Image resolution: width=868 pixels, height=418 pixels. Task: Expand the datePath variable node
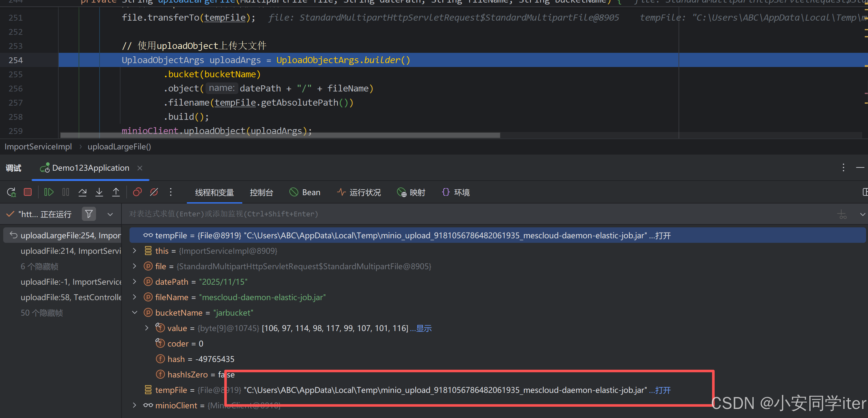pyautogui.click(x=134, y=281)
